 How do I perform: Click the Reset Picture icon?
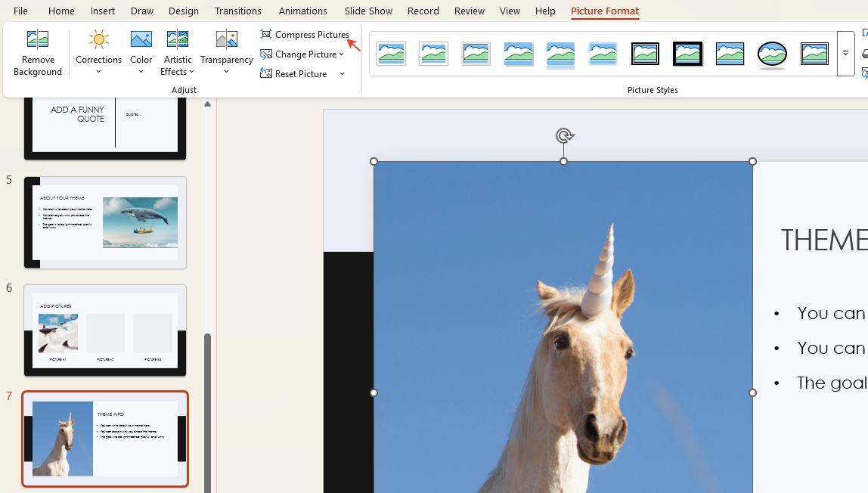tap(266, 73)
